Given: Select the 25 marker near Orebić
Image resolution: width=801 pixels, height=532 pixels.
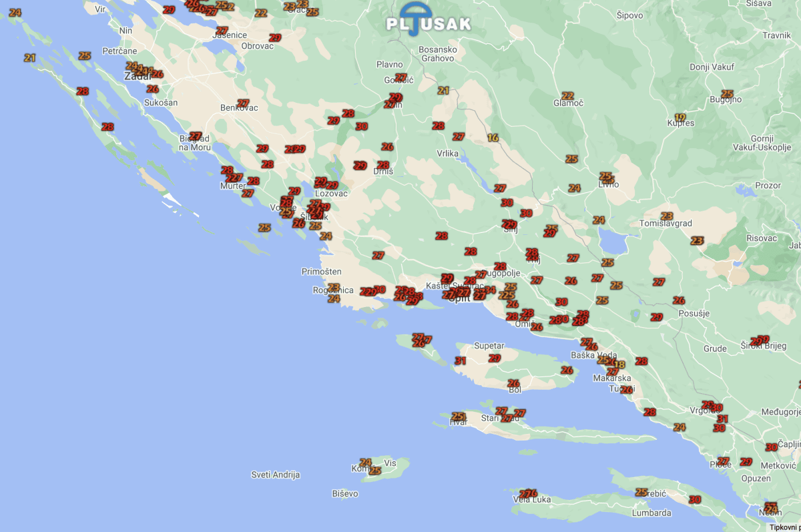Looking at the screenshot, I should coord(641,493).
